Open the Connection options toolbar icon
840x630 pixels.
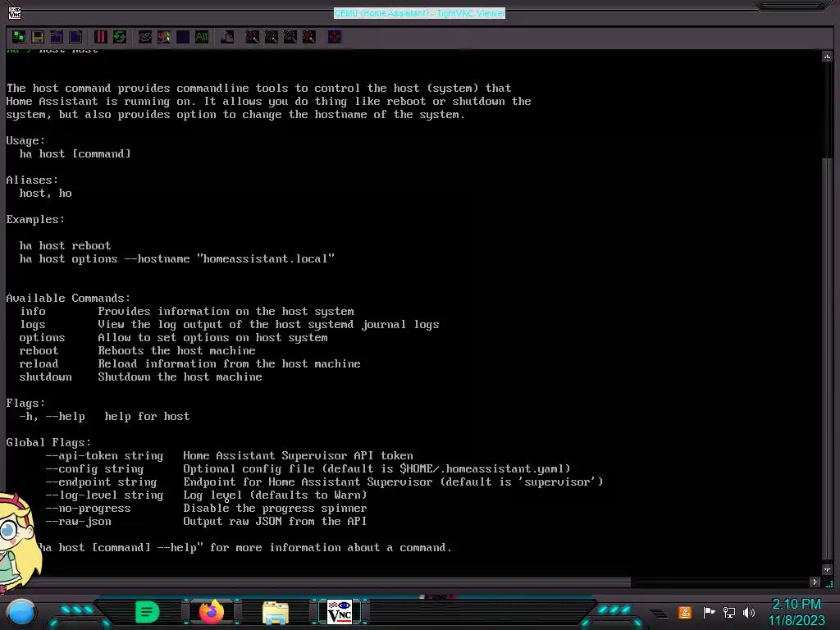(x=57, y=36)
